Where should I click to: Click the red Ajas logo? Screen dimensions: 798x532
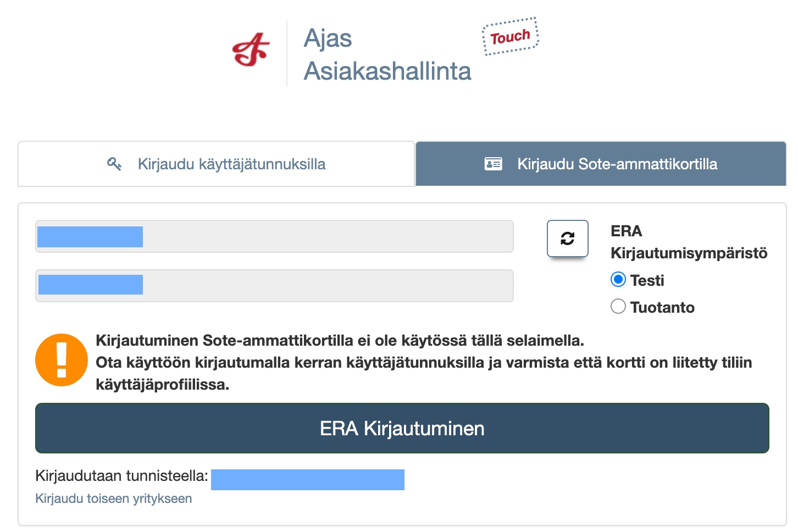[251, 50]
